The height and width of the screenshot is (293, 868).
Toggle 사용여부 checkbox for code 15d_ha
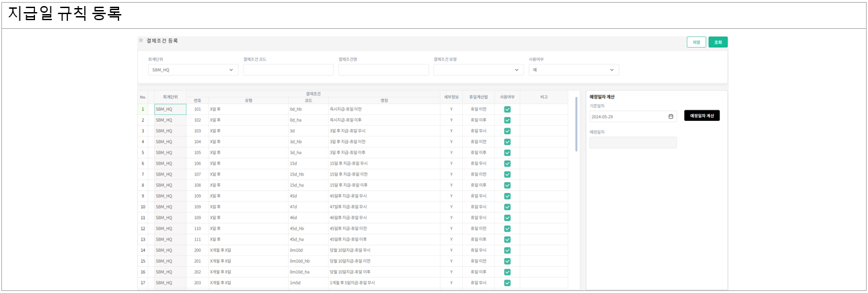click(x=507, y=185)
